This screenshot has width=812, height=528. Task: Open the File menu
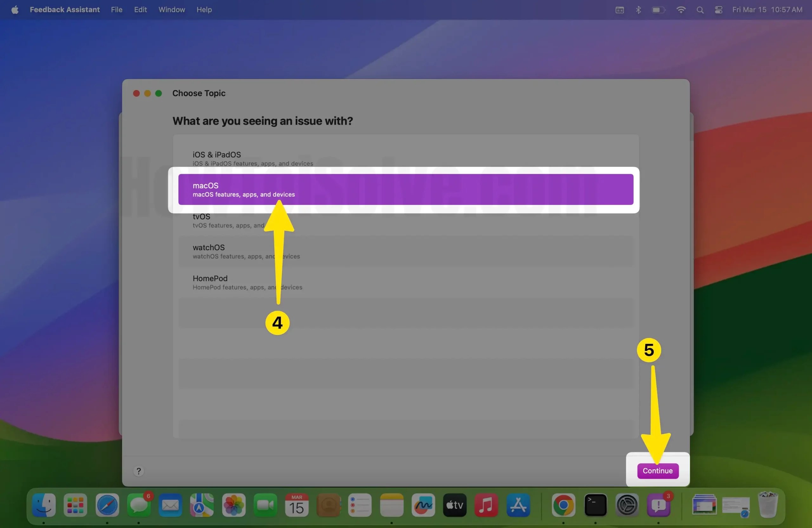116,10
